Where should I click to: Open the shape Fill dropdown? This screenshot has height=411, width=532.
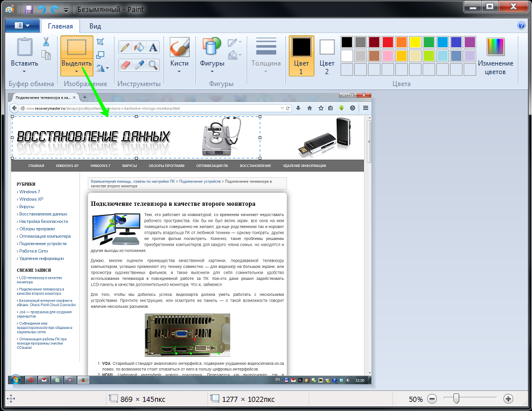point(235,55)
